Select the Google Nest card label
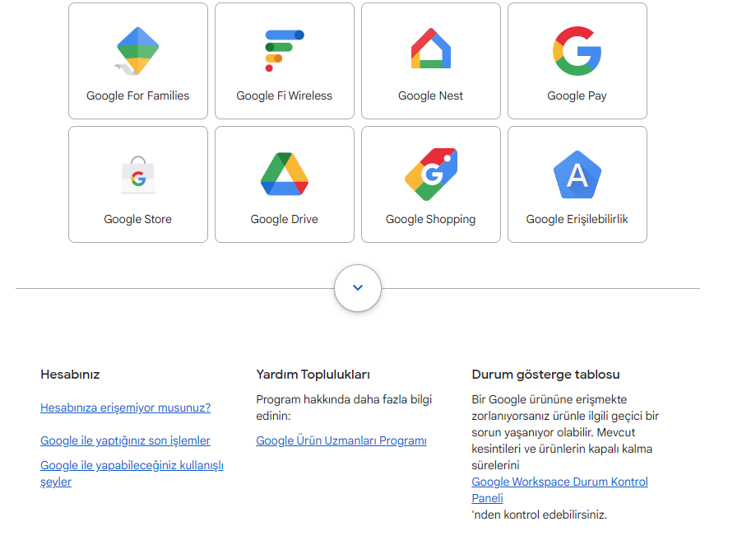 pyautogui.click(x=430, y=96)
